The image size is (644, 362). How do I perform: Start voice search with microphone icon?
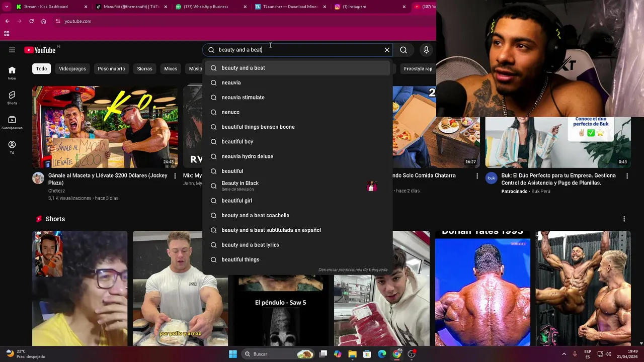[x=426, y=50]
